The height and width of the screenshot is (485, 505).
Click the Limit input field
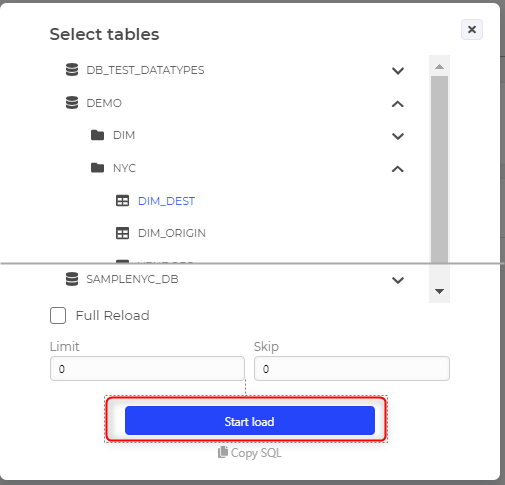(x=147, y=368)
